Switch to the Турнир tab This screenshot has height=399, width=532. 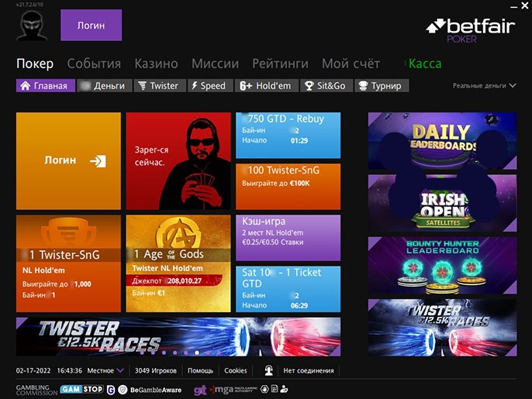coord(382,86)
